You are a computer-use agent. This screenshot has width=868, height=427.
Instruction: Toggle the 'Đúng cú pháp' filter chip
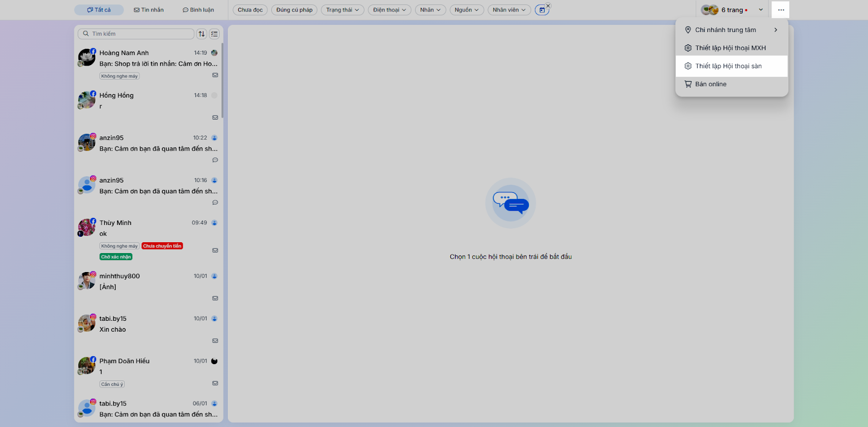pyautogui.click(x=295, y=10)
